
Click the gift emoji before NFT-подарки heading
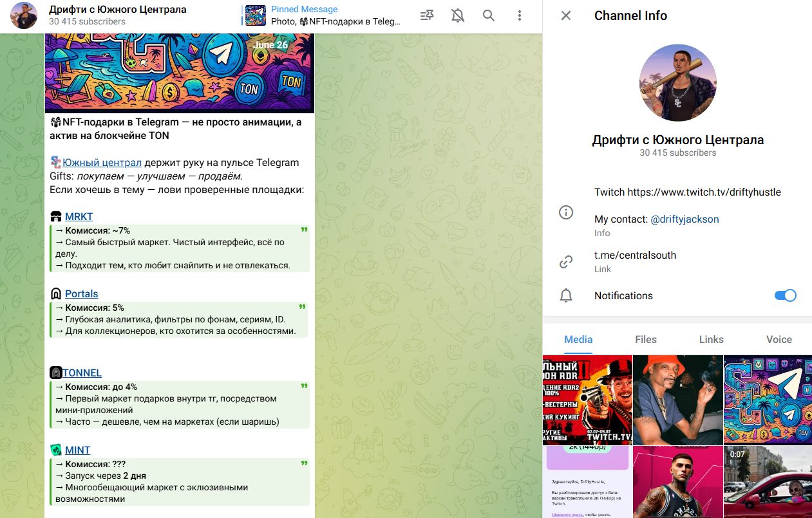pos(55,122)
